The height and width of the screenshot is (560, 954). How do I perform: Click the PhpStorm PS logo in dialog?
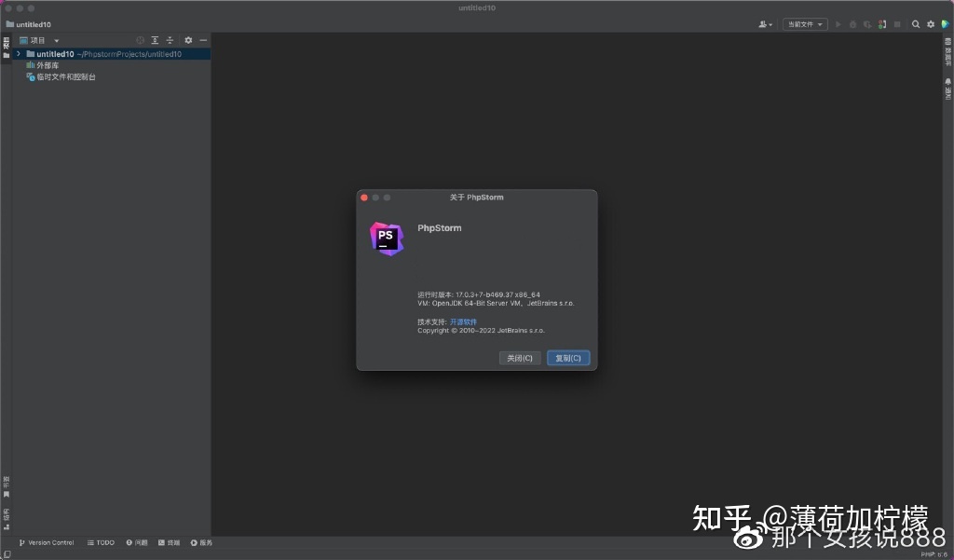click(x=387, y=239)
